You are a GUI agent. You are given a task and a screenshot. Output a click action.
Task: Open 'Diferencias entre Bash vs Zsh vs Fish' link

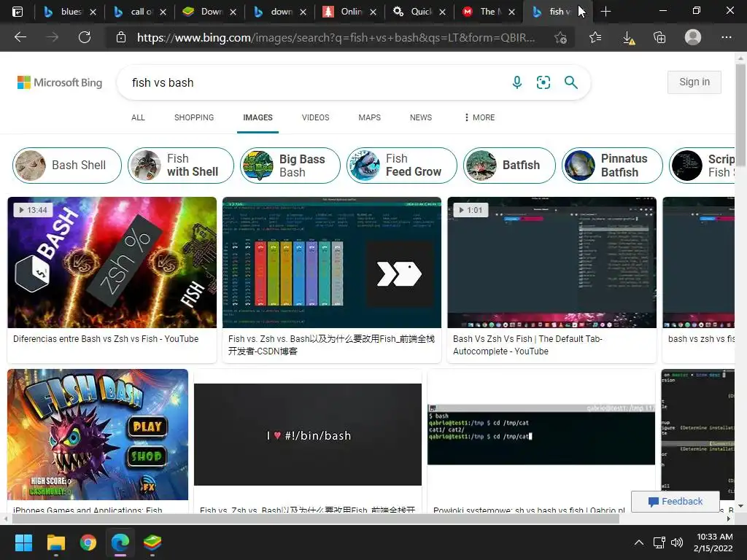click(106, 338)
